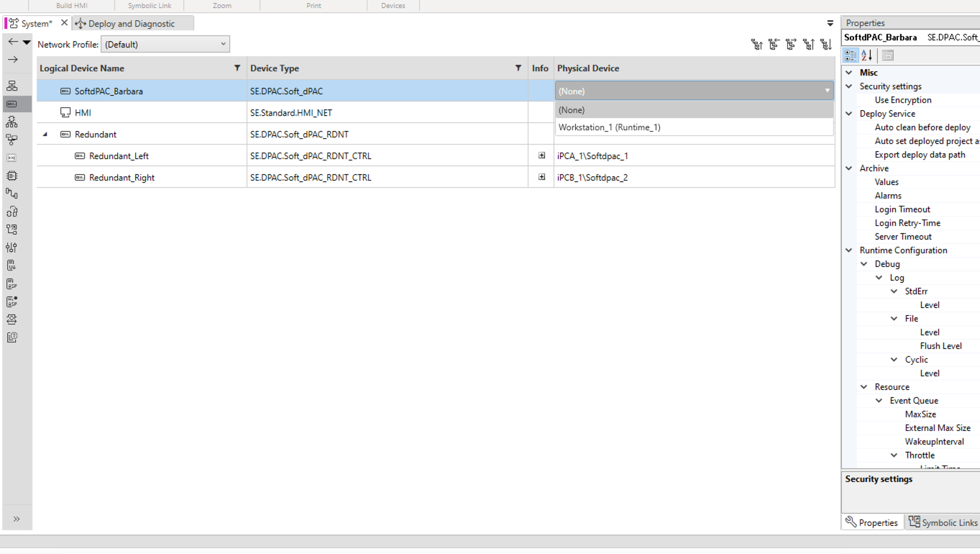Collapse the Debug property node
Image resolution: width=980 pixels, height=554 pixels.
864,264
